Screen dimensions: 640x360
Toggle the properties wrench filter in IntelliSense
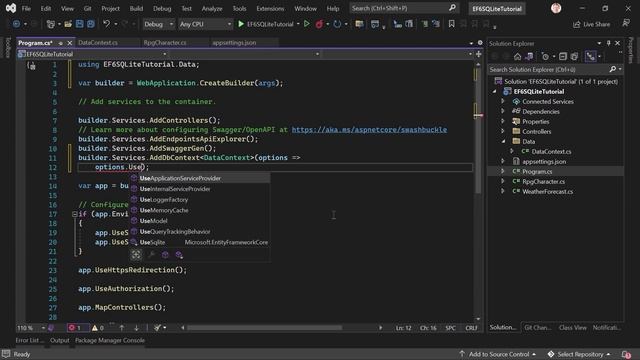[151, 255]
